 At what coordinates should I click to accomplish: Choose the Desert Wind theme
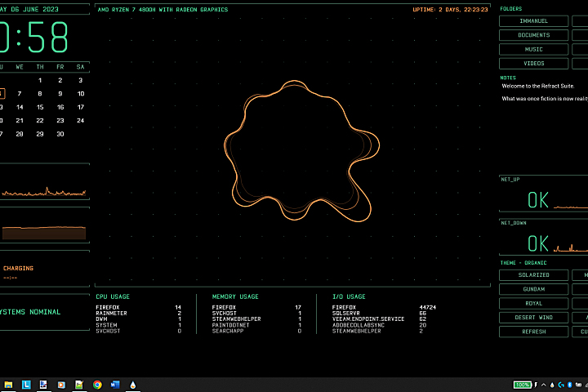[x=533, y=318]
